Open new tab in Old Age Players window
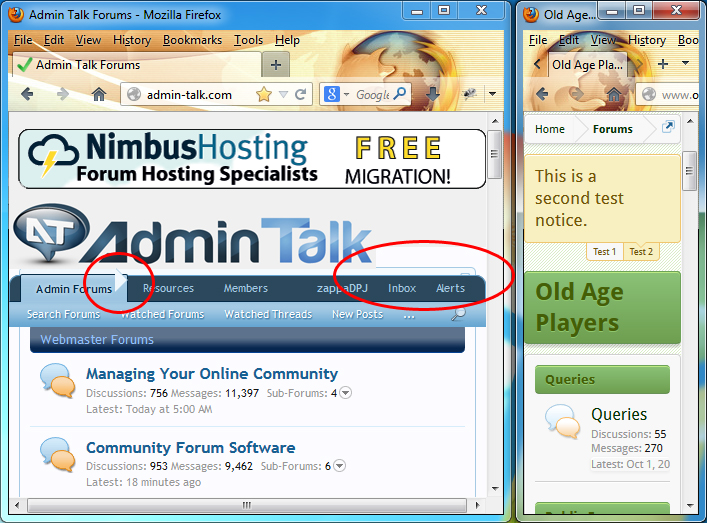The width and height of the screenshot is (707, 523). pyautogui.click(x=662, y=64)
